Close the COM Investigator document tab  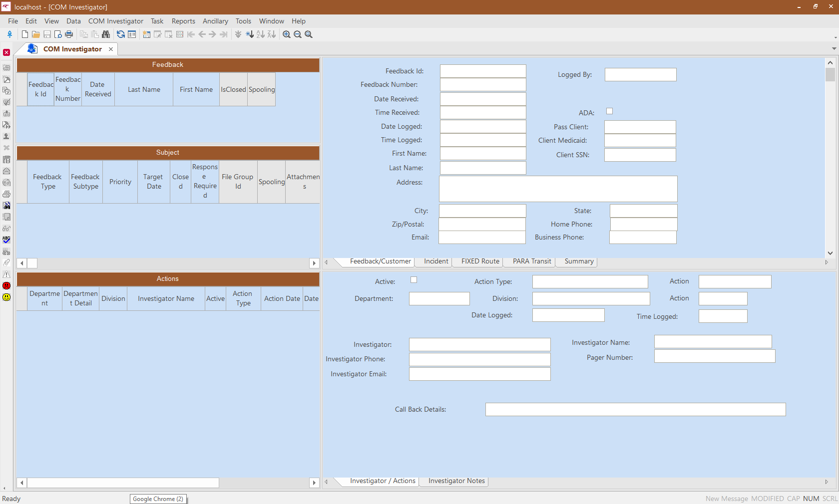(x=111, y=49)
